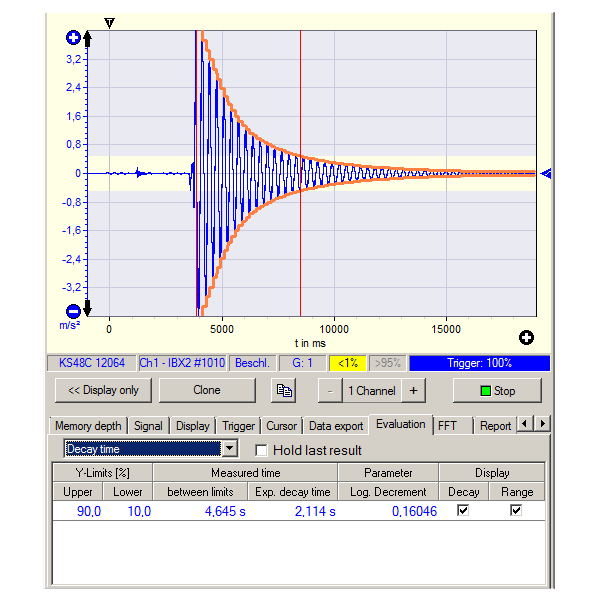Click the copy to clipboard icon
600x600 pixels.
click(x=285, y=391)
